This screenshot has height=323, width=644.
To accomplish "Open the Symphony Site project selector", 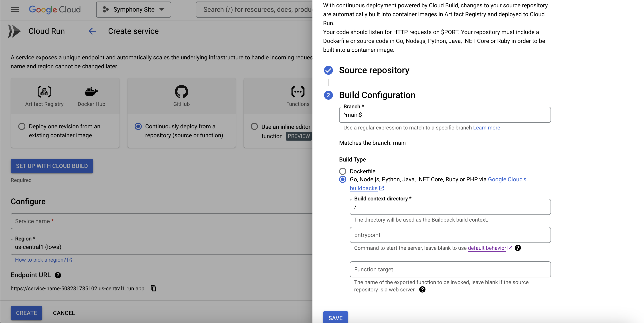I will click(134, 10).
